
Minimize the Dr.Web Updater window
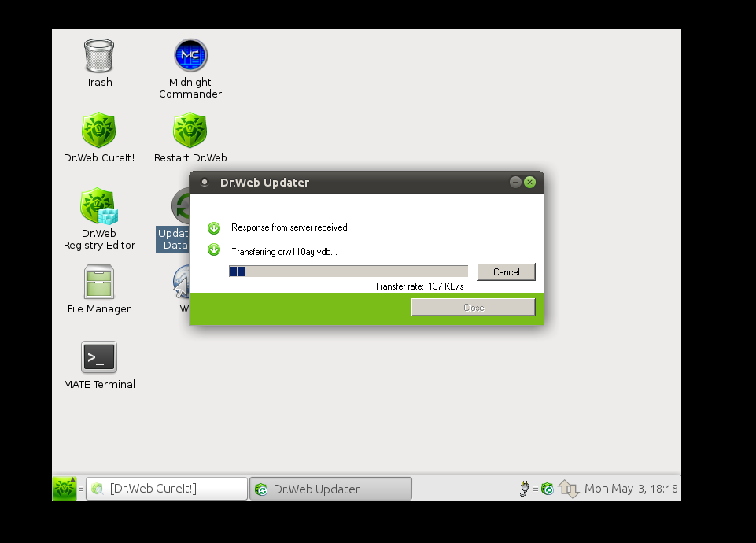[515, 182]
